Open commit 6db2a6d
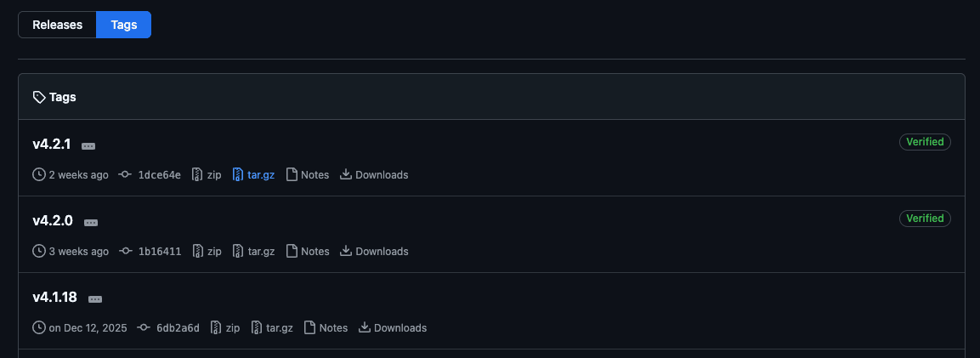Viewport: 980px width, 358px height. coord(178,328)
